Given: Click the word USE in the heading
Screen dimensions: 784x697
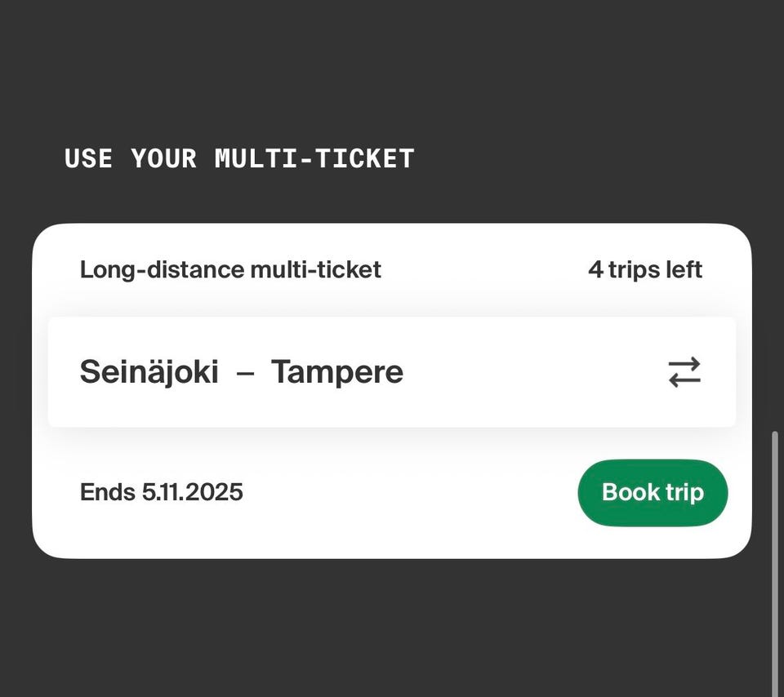Looking at the screenshot, I should tap(88, 158).
